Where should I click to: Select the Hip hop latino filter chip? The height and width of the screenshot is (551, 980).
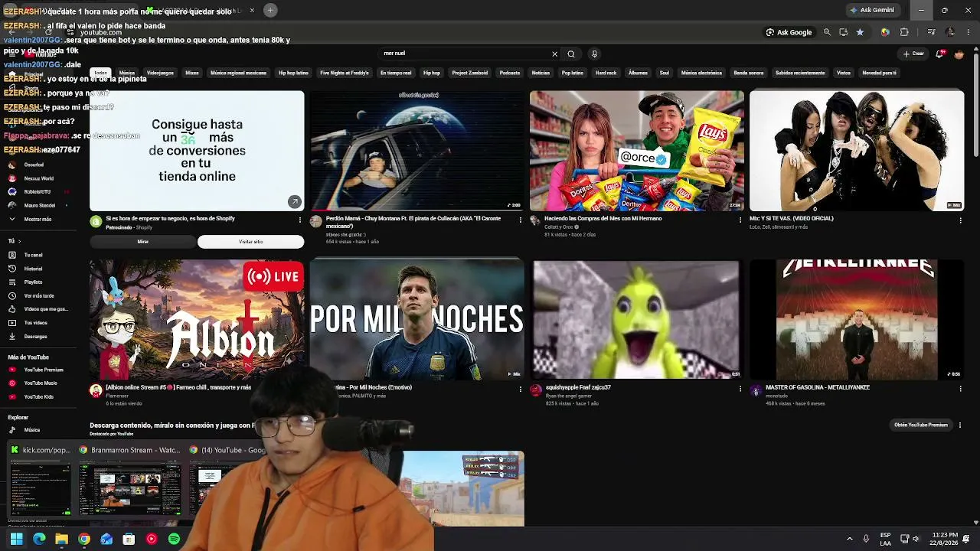click(293, 73)
